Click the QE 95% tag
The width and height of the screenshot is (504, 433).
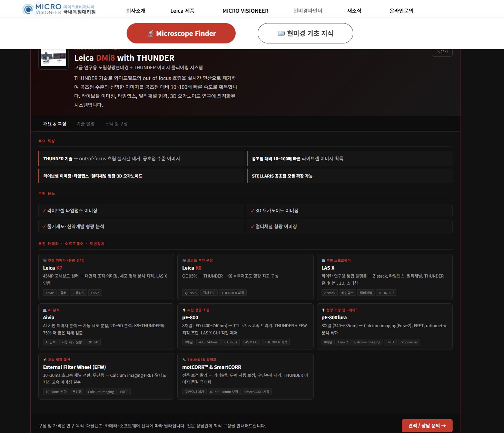[x=191, y=293]
